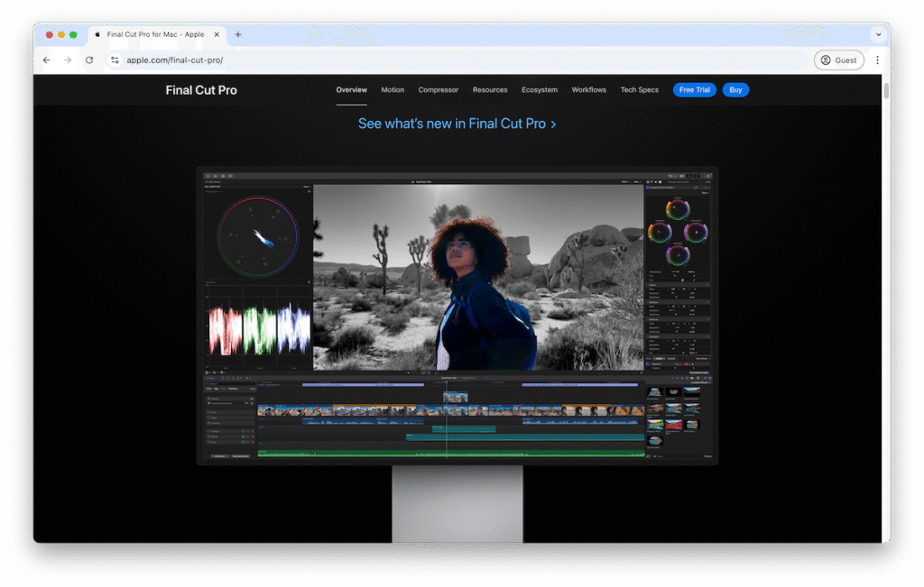Screen dimensions: 924x587
Task: Close the browser window with the red button
Action: click(x=50, y=35)
